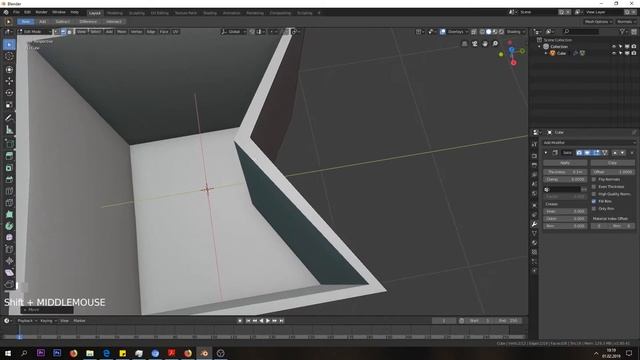Screen dimensions: 640x360
Task: Toggle modifier display in edit mode
Action: point(596,153)
